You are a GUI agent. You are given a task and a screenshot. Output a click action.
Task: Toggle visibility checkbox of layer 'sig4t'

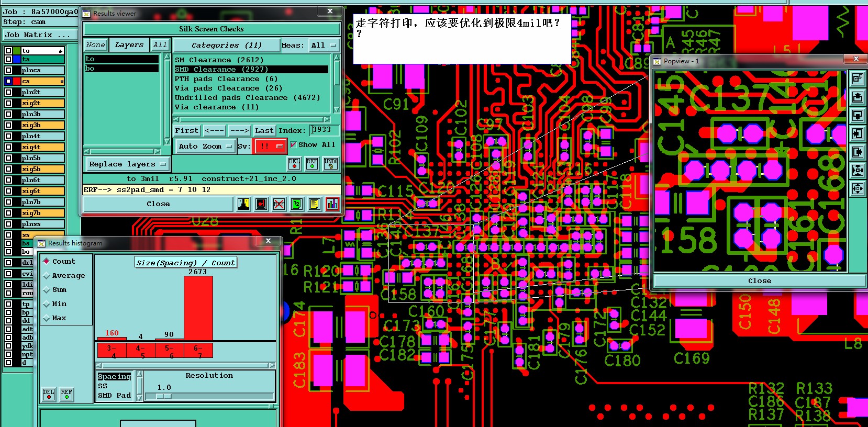[x=8, y=147]
